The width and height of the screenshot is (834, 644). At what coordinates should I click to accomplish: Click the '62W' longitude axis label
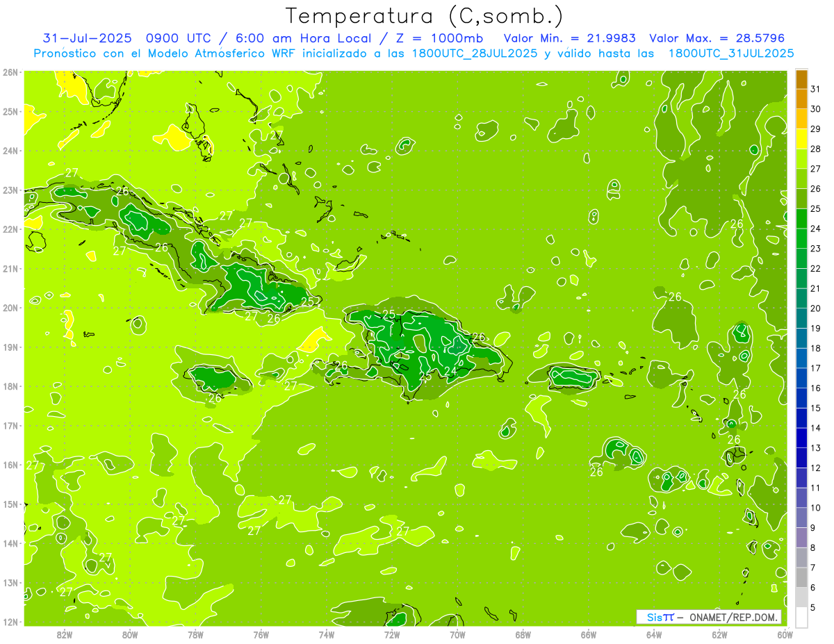(x=719, y=634)
